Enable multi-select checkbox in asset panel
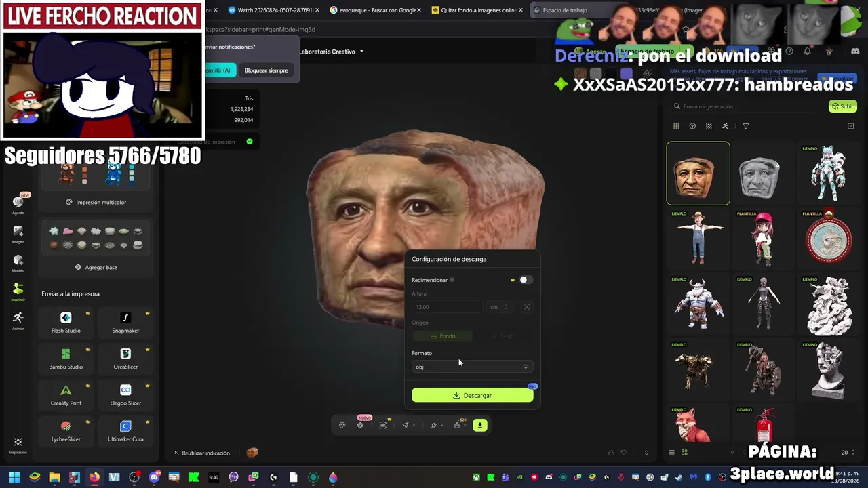This screenshot has height=488, width=868. pyautogui.click(x=851, y=126)
